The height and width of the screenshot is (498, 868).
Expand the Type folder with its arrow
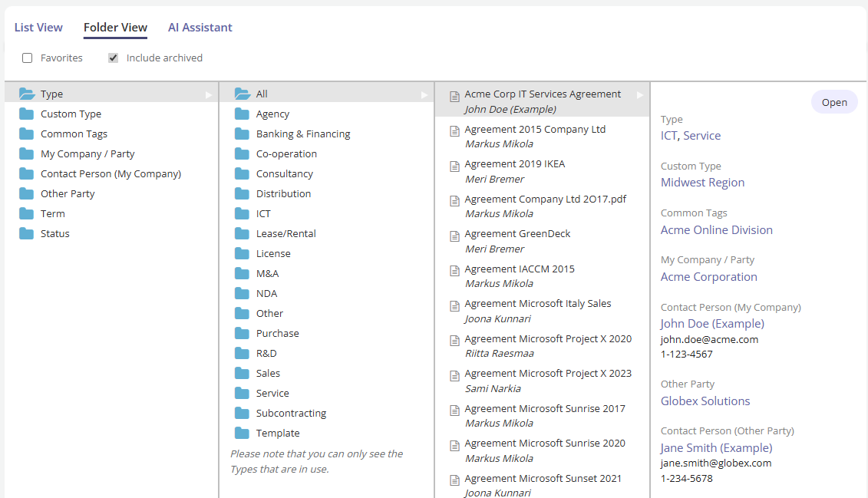[207, 94]
